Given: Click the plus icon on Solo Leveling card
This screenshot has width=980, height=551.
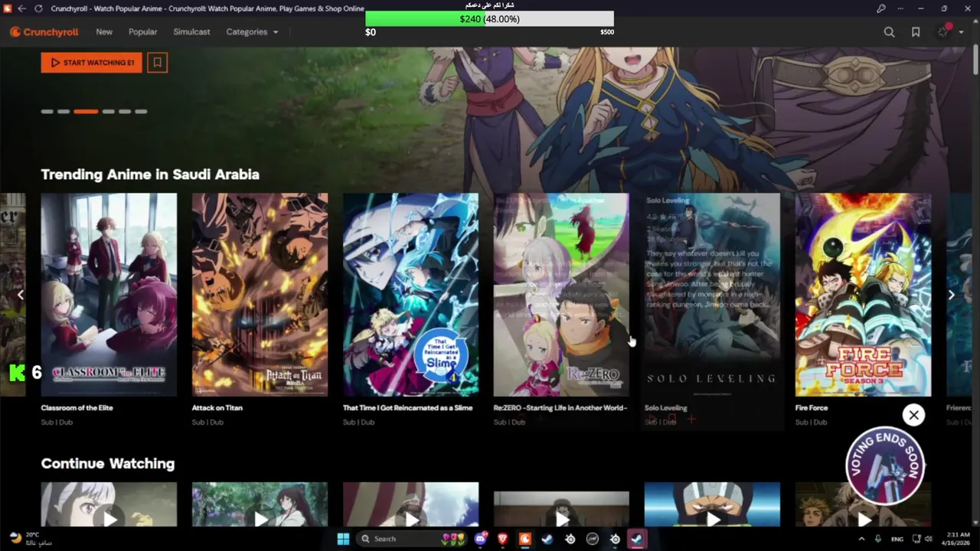Looking at the screenshot, I should click(x=691, y=419).
